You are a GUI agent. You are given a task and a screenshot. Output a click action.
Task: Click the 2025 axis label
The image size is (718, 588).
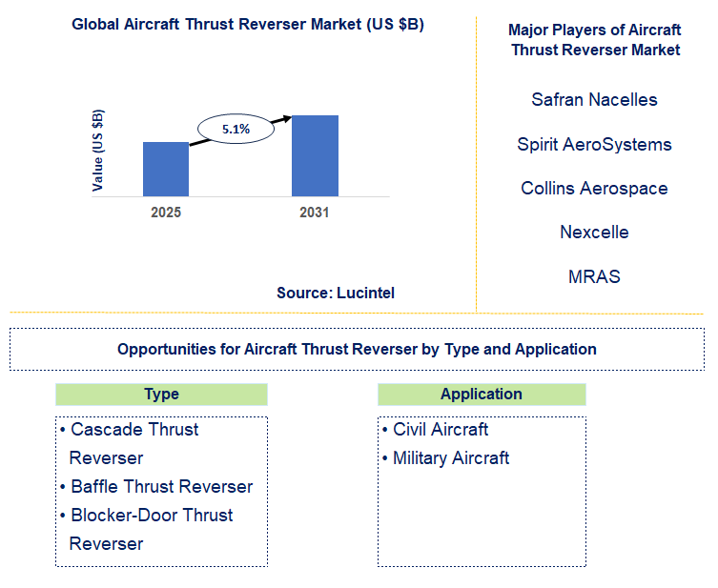pos(166,213)
